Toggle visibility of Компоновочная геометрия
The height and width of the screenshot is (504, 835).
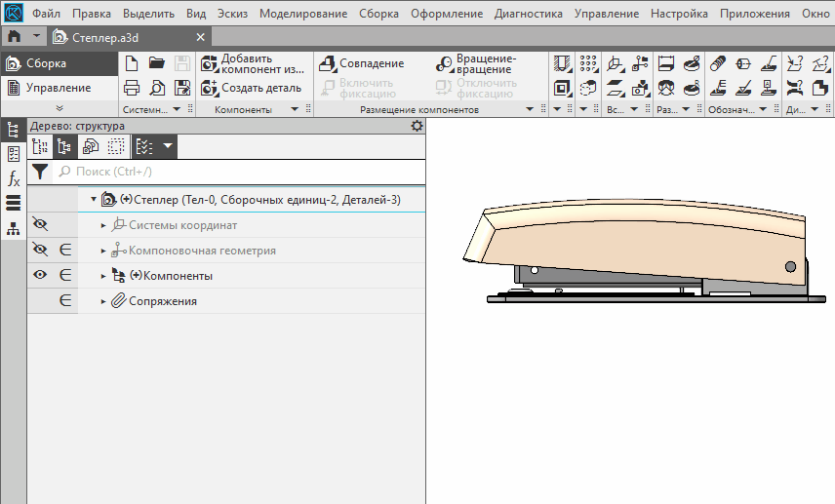[x=40, y=251]
